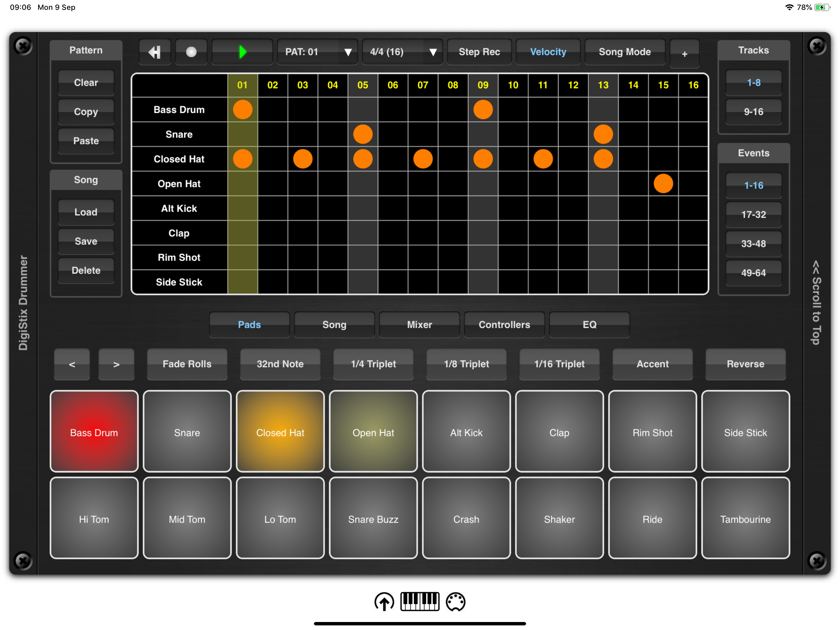Expand the 4/4 (16) time signature dropdown
The width and height of the screenshot is (840, 630).
(402, 52)
